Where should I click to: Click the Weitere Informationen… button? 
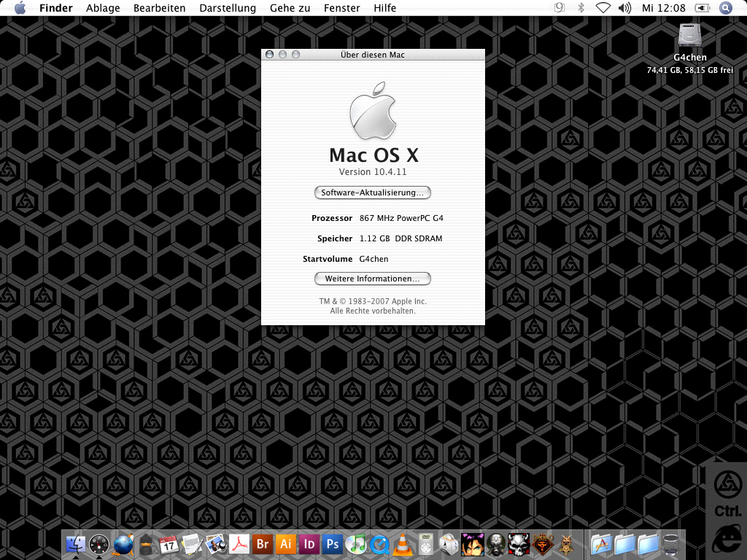point(373,279)
